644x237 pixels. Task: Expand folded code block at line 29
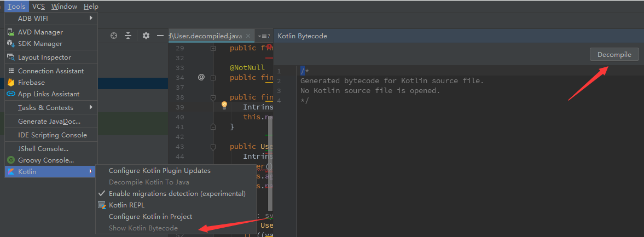tap(213, 48)
